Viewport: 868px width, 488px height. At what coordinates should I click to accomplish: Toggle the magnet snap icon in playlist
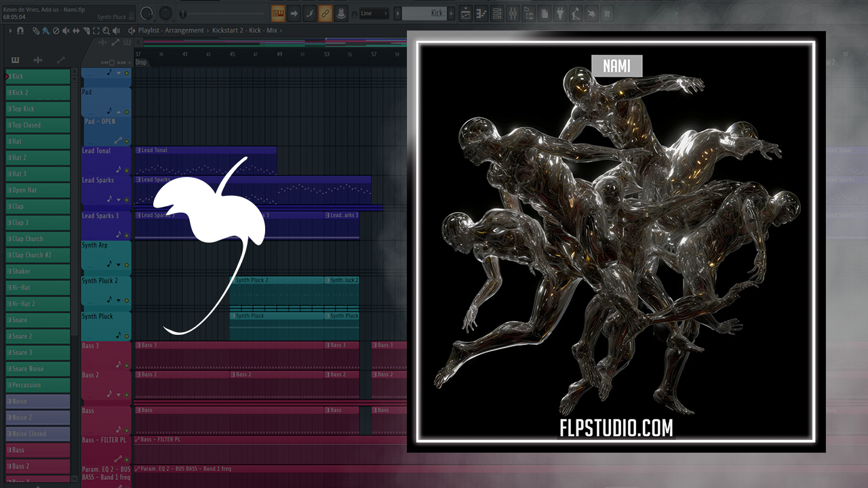pyautogui.click(x=20, y=30)
